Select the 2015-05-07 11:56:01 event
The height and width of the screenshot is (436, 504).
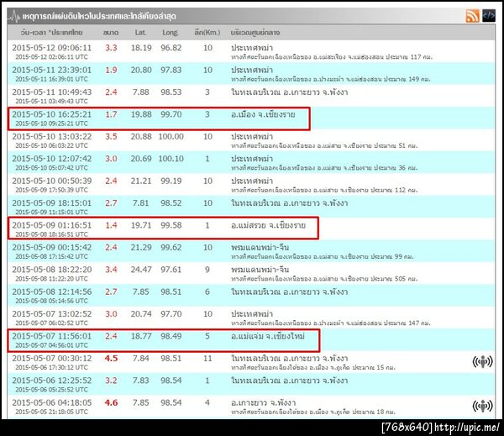(x=250, y=340)
